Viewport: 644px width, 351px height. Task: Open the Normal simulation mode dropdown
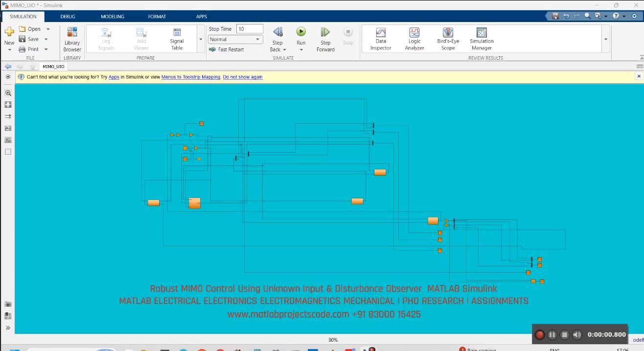[x=235, y=39]
